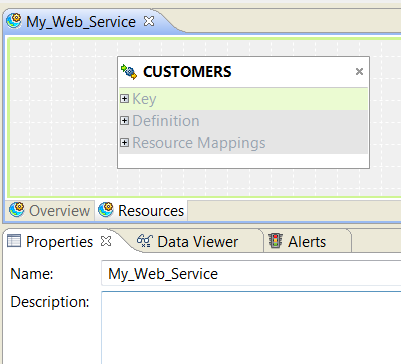
Task: Click the Alerts traffic light icon
Action: click(x=275, y=241)
